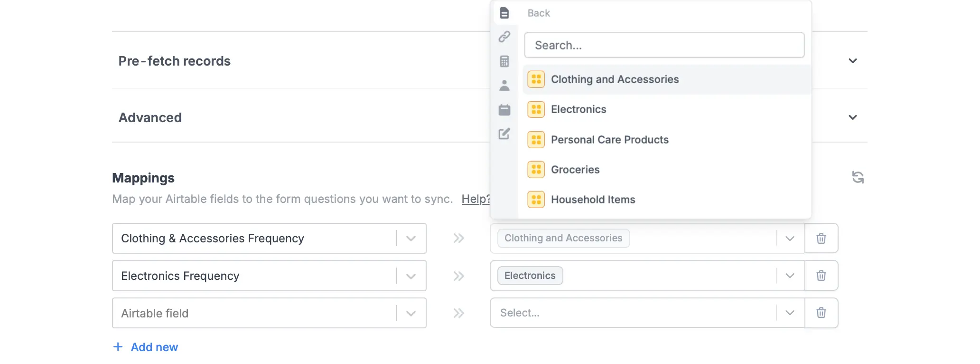Select the link icon in popup sidebar
The height and width of the screenshot is (364, 980).
(504, 37)
